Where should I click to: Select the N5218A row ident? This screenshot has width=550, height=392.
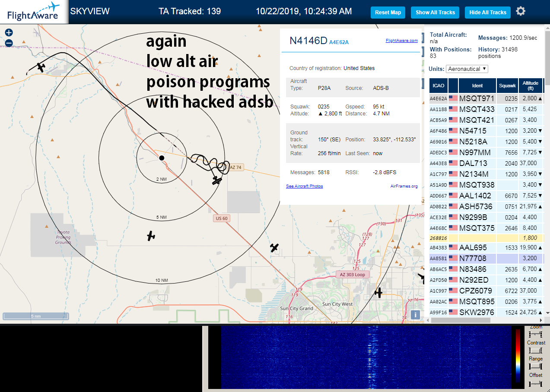(473, 142)
